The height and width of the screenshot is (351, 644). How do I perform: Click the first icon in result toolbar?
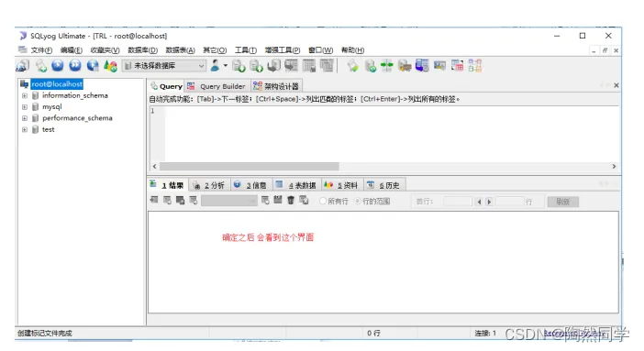point(154,200)
